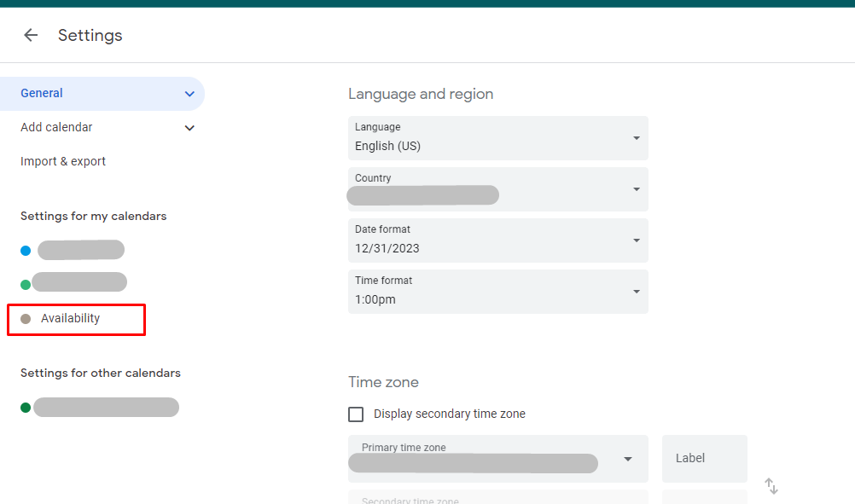Viewport: 855px width, 504px height.
Task: Collapse the General section chevron
Action: click(189, 94)
